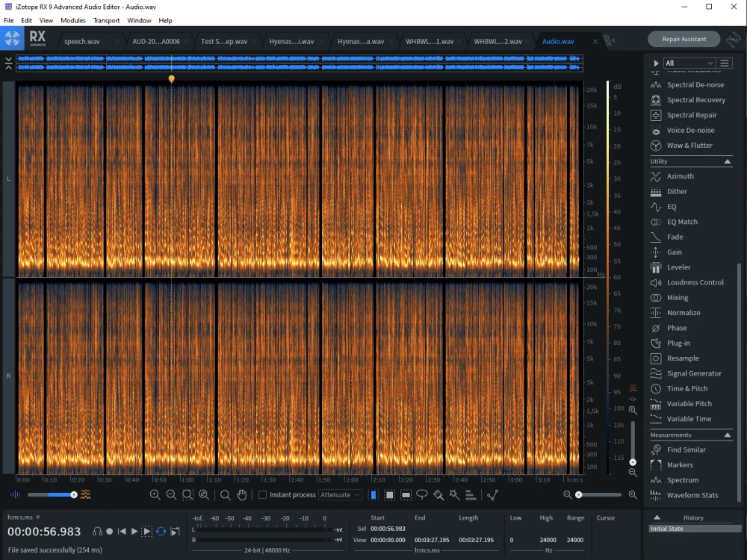
Task: Open the module list view options menu
Action: (x=725, y=63)
